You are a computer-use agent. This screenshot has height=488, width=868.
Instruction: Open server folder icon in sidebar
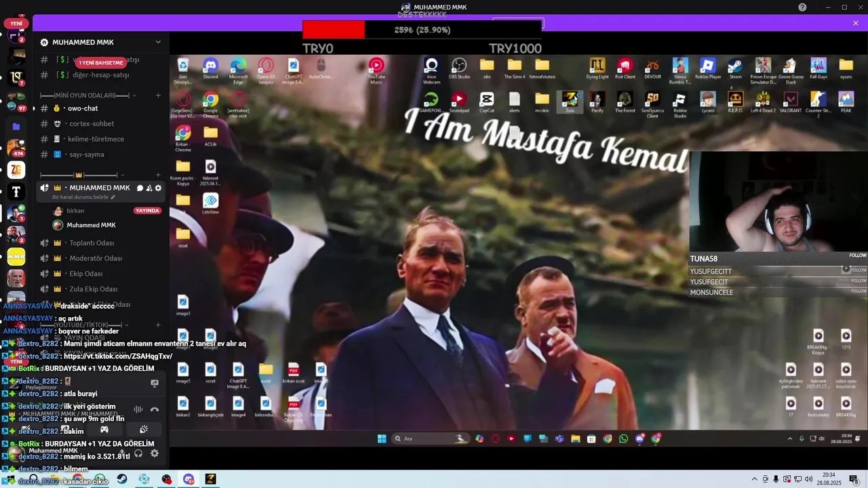coord(16,126)
